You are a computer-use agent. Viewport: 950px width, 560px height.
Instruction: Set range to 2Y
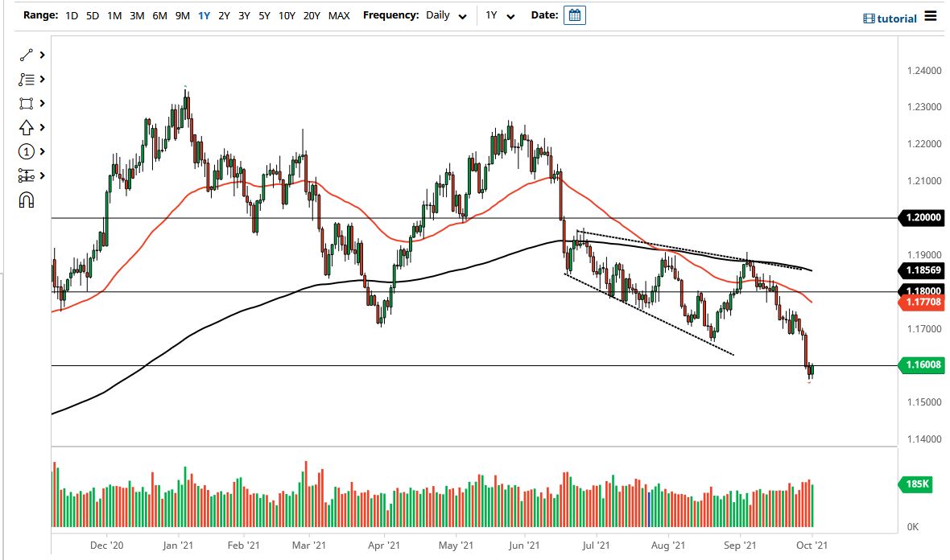click(x=224, y=16)
